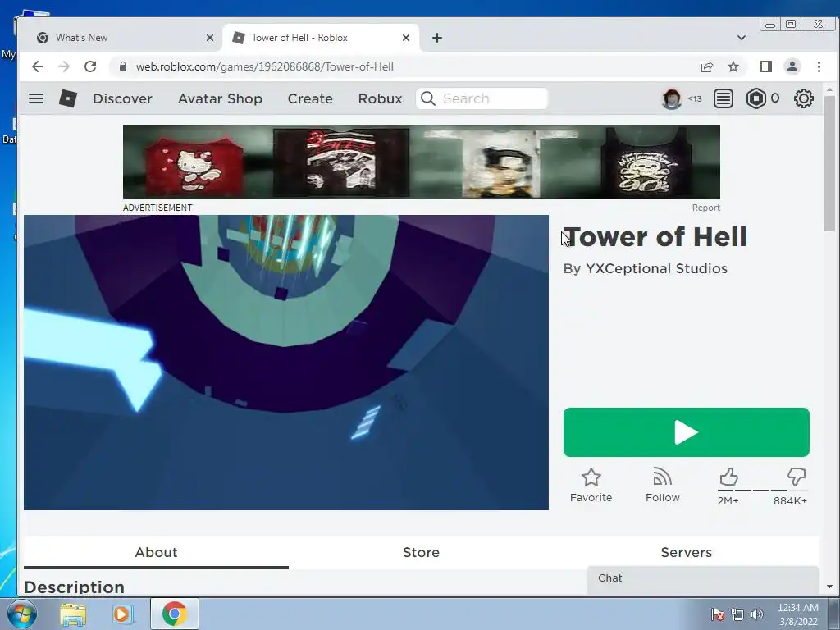
Task: Click the Chrome taskbar icon
Action: (175, 614)
